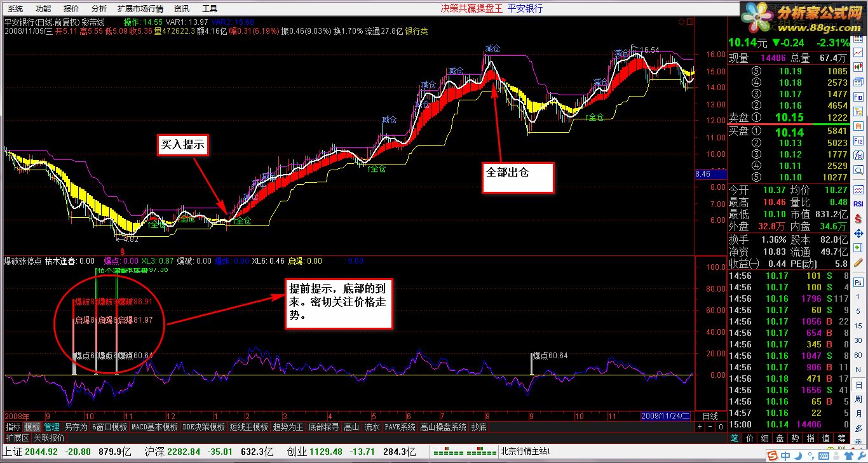The width and height of the screenshot is (868, 463).
Task: Click the - zoom button under 日线
Action: [x=710, y=427]
